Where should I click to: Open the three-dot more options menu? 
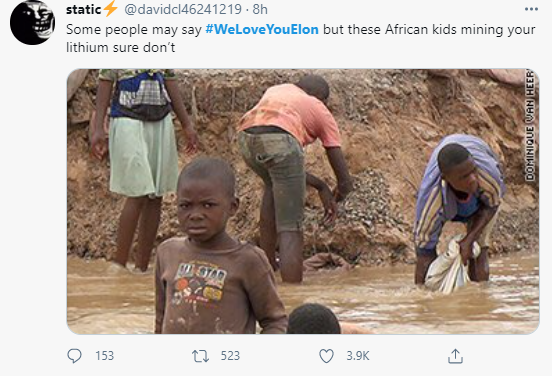tap(531, 9)
